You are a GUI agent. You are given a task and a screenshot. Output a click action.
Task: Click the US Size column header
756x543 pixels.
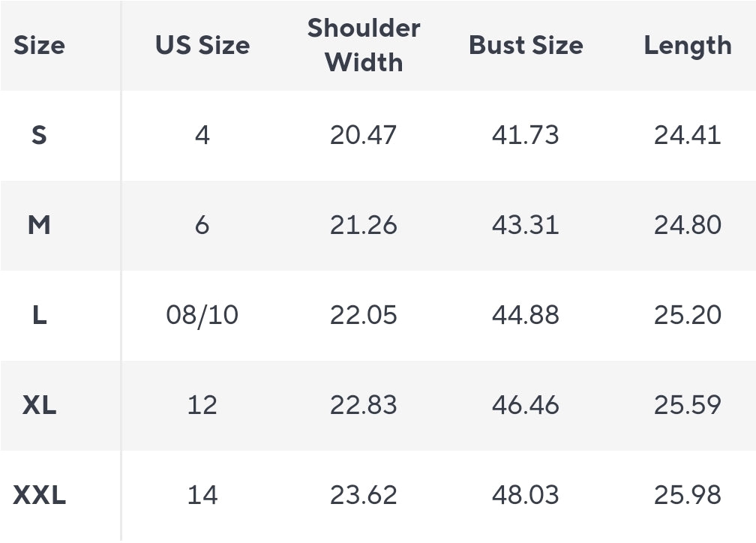(x=202, y=46)
